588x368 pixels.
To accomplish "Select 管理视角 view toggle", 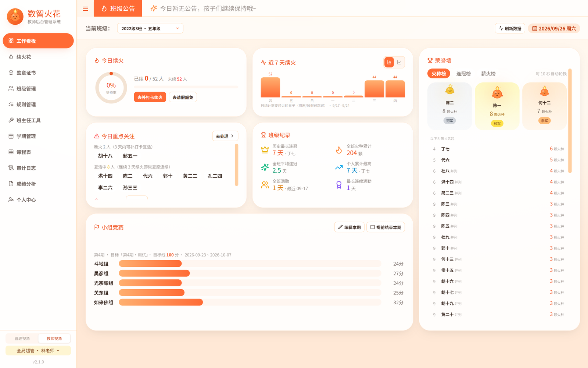I will click(x=22, y=339).
